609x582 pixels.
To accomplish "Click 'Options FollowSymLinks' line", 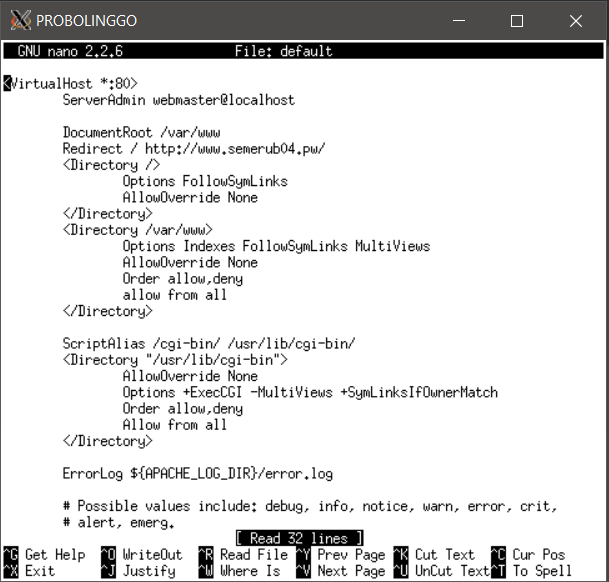I will pos(205,181).
